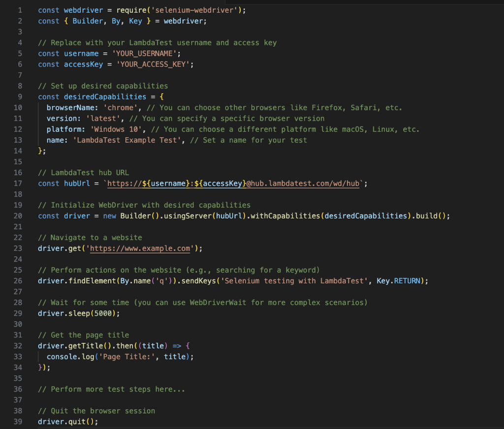The width and height of the screenshot is (504, 429).
Task: Click the name property on line 13
Action: pyautogui.click(x=55, y=140)
